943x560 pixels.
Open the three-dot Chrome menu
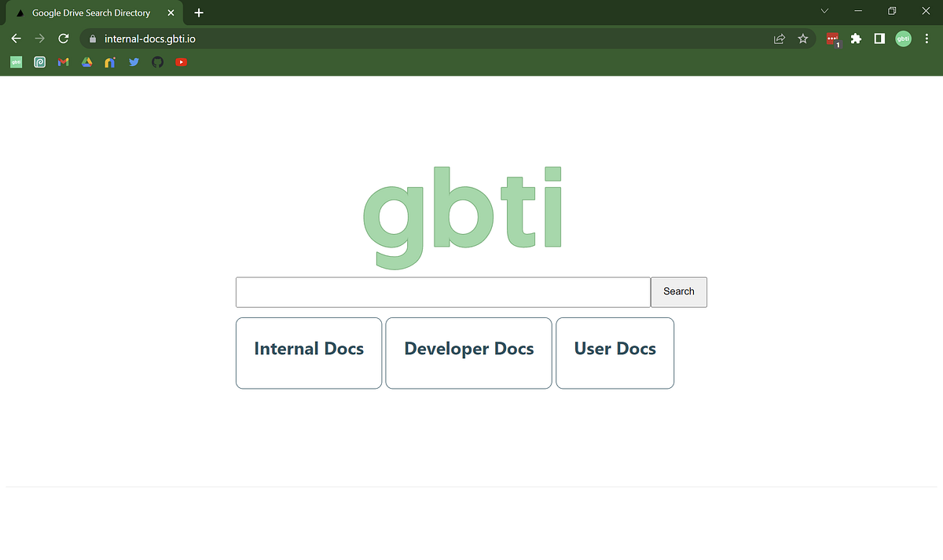tap(926, 38)
